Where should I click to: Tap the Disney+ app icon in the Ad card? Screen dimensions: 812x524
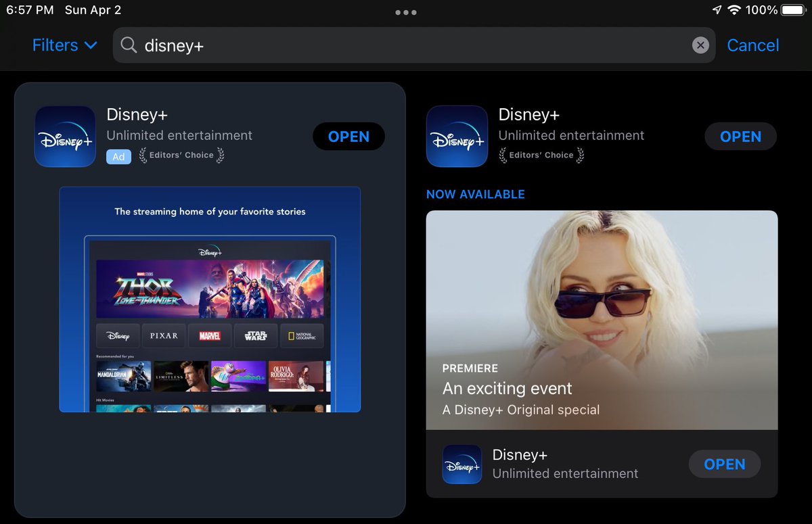coord(65,137)
